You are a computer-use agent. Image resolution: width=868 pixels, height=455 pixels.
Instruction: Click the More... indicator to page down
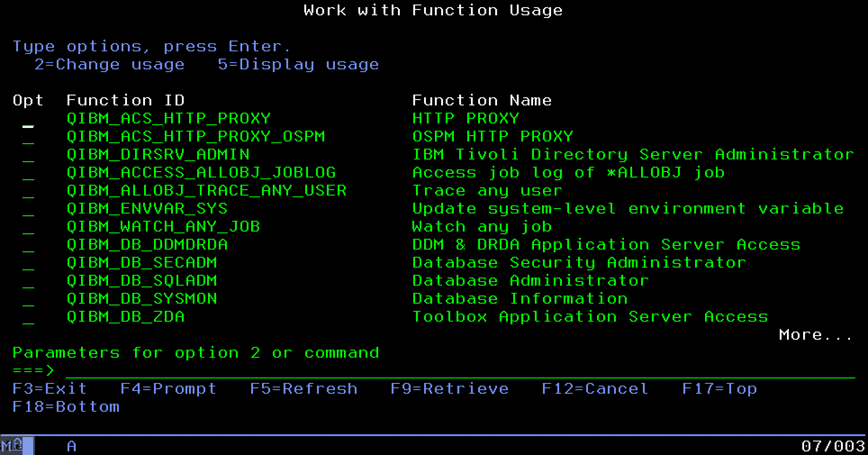(x=815, y=335)
